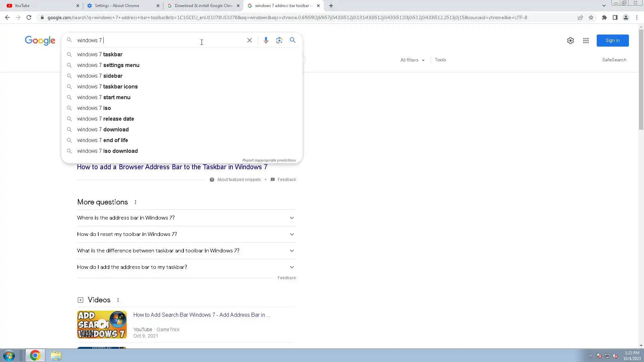
Task: Open the Chrome extensions puzzle icon
Action: (604, 17)
